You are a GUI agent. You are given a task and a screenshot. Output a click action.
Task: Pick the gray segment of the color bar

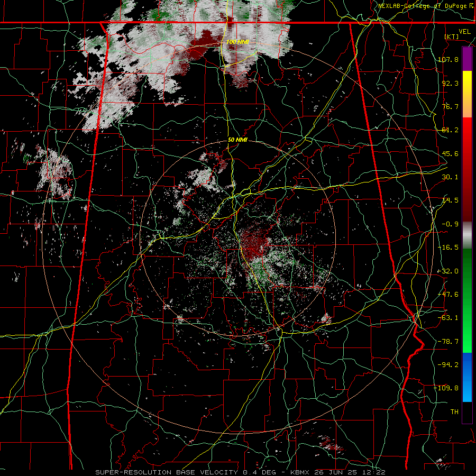tap(467, 235)
